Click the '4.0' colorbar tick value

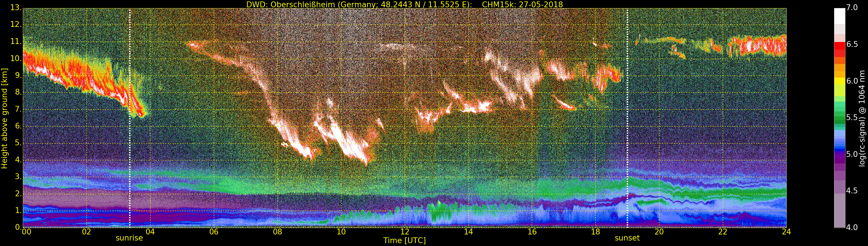point(852,227)
